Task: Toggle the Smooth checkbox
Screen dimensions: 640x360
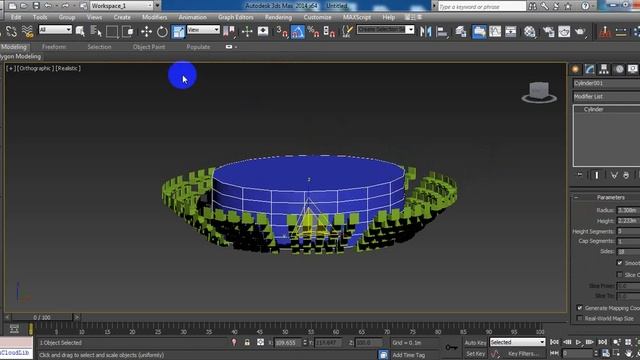Action: click(x=620, y=263)
